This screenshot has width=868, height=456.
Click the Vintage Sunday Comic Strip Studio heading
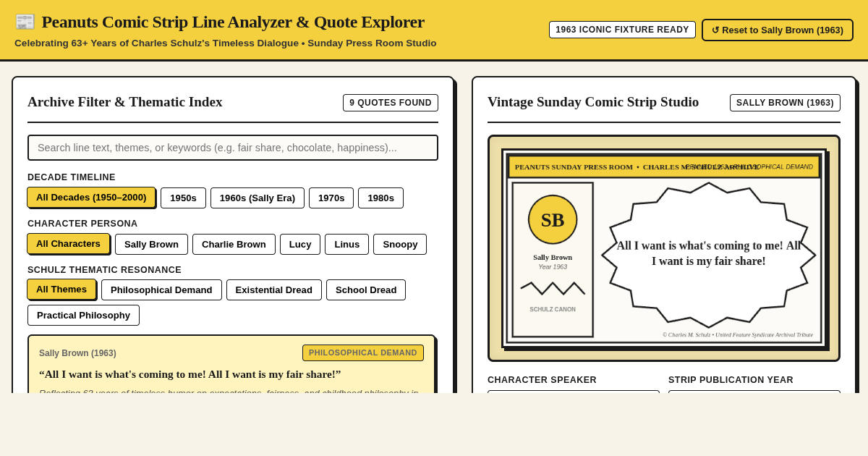point(593,102)
